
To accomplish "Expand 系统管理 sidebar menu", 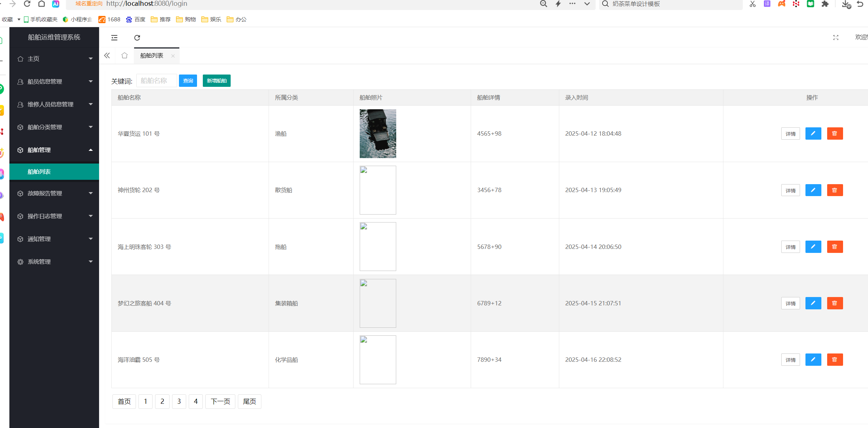I will tap(54, 262).
